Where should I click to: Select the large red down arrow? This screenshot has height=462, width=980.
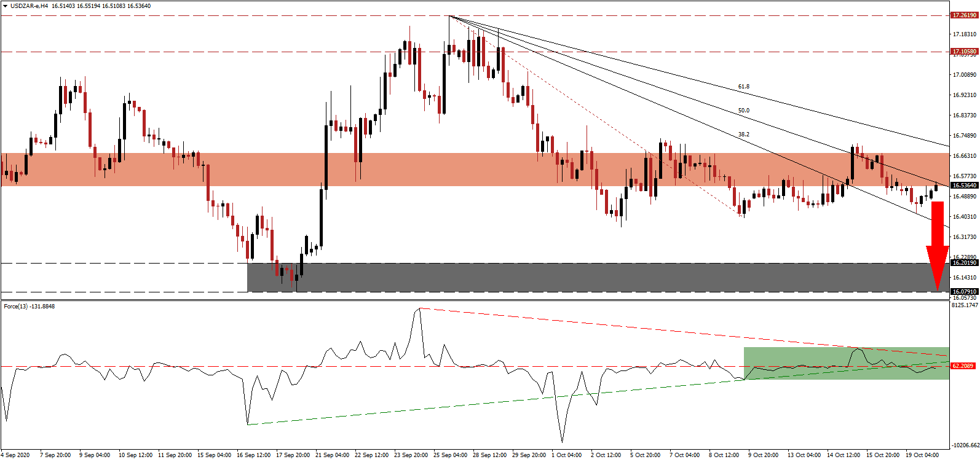pyautogui.click(x=938, y=245)
